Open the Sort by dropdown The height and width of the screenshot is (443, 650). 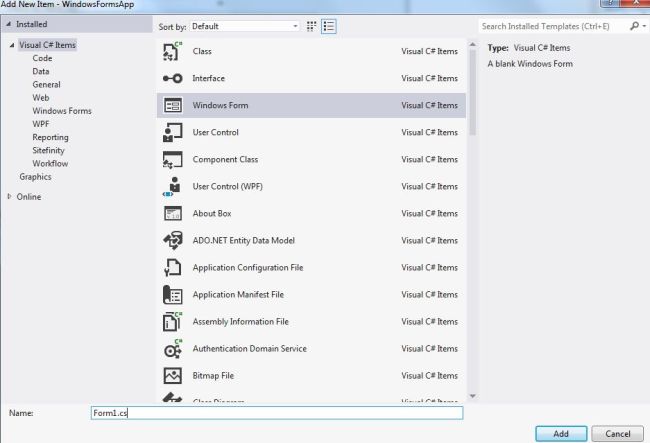(x=245, y=26)
